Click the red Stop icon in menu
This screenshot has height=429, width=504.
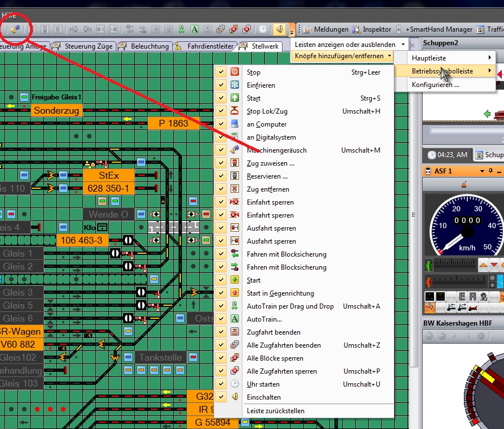(x=235, y=72)
